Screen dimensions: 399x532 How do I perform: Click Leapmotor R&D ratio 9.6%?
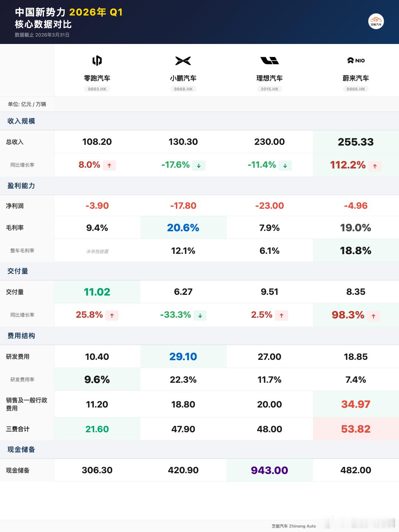click(97, 379)
